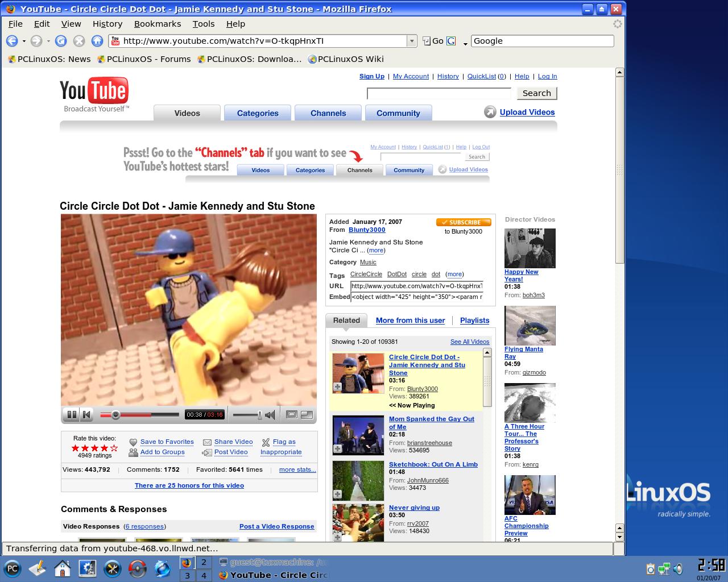728x582 pixels.
Task: Switch to virtual desktop 2 in pager
Action: 204,563
